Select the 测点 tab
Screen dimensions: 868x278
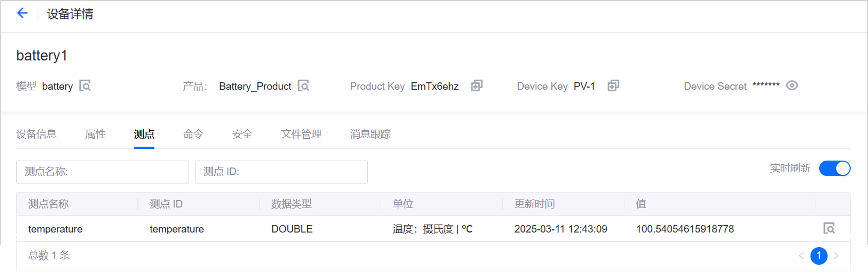coord(144,134)
